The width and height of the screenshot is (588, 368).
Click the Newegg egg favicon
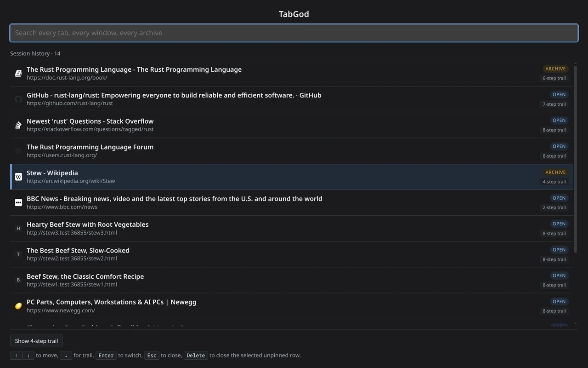[18, 306]
